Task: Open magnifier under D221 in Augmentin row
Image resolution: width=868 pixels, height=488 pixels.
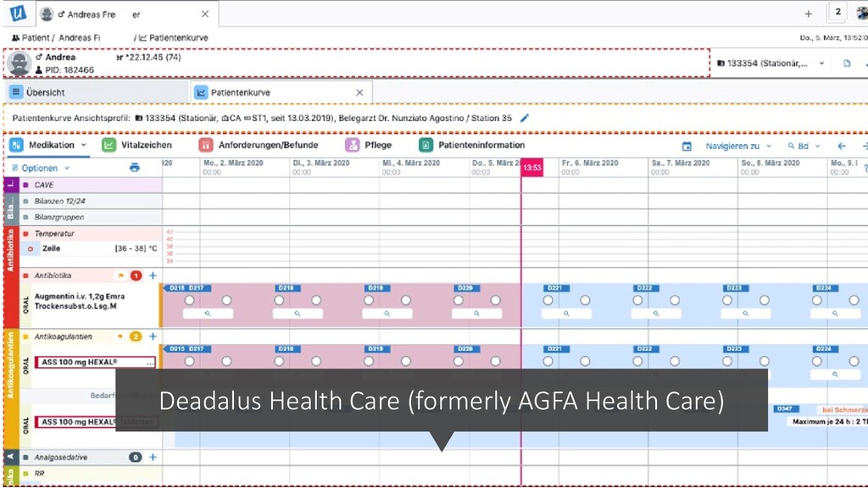Action: point(566,313)
